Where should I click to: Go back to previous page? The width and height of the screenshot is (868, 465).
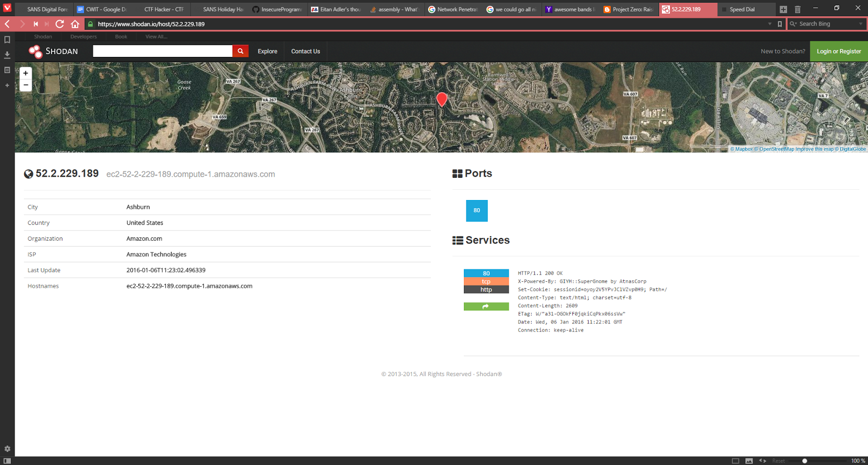pos(8,24)
